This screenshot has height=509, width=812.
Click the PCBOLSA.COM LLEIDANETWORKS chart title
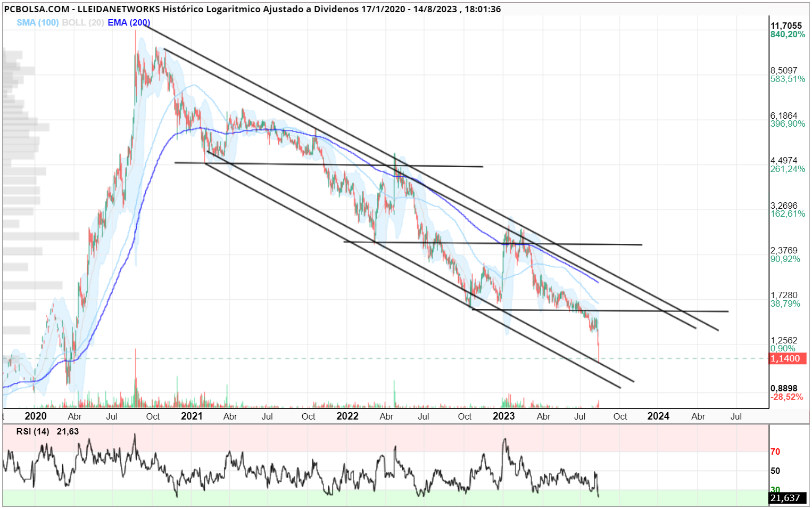point(253,9)
